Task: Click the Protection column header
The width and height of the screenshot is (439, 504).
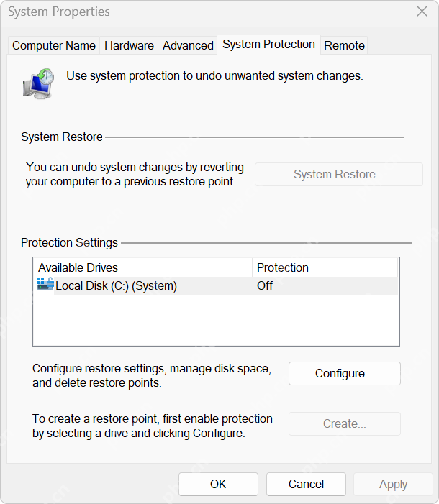Action: click(325, 267)
